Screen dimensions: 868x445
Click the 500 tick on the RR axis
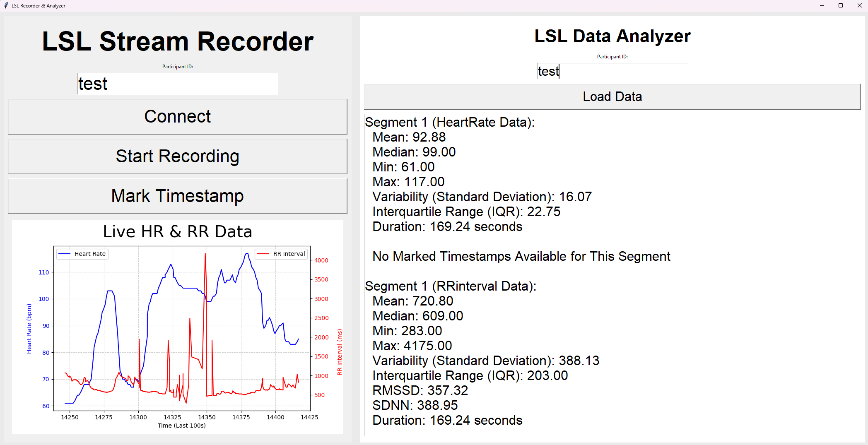click(x=320, y=395)
